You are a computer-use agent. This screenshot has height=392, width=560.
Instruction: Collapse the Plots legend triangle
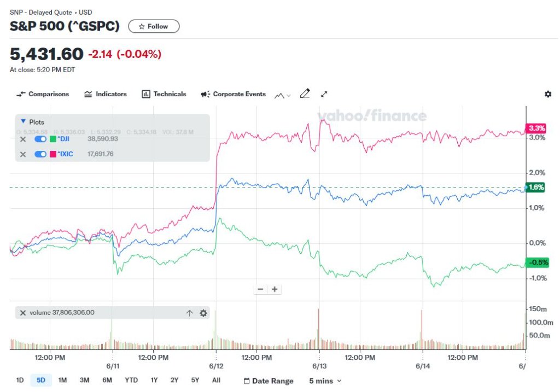coord(23,121)
